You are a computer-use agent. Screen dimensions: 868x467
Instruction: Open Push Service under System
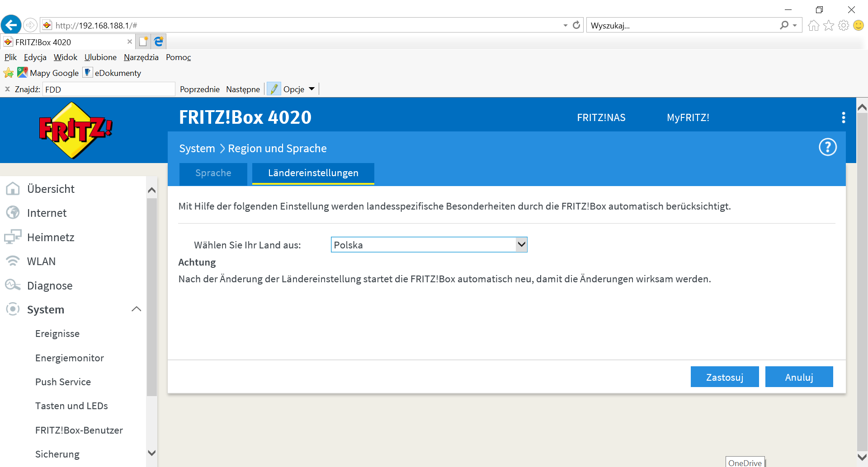tap(63, 382)
